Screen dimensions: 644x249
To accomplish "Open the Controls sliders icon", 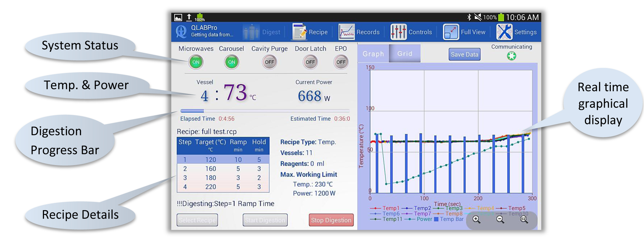I will (x=398, y=32).
